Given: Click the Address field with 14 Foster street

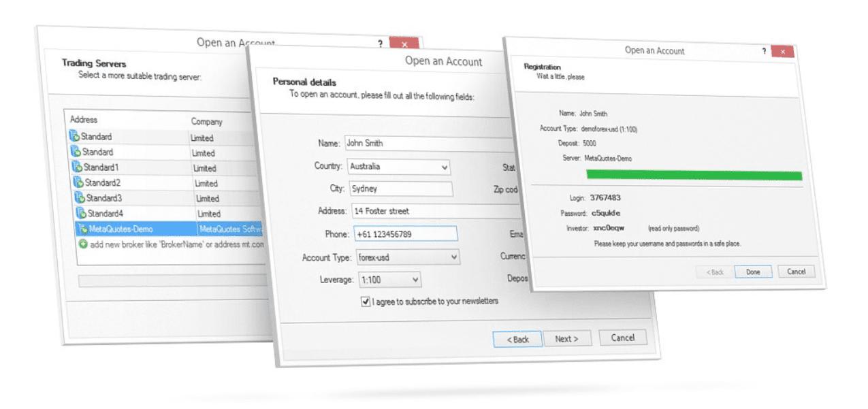Looking at the screenshot, I should click(x=436, y=211).
